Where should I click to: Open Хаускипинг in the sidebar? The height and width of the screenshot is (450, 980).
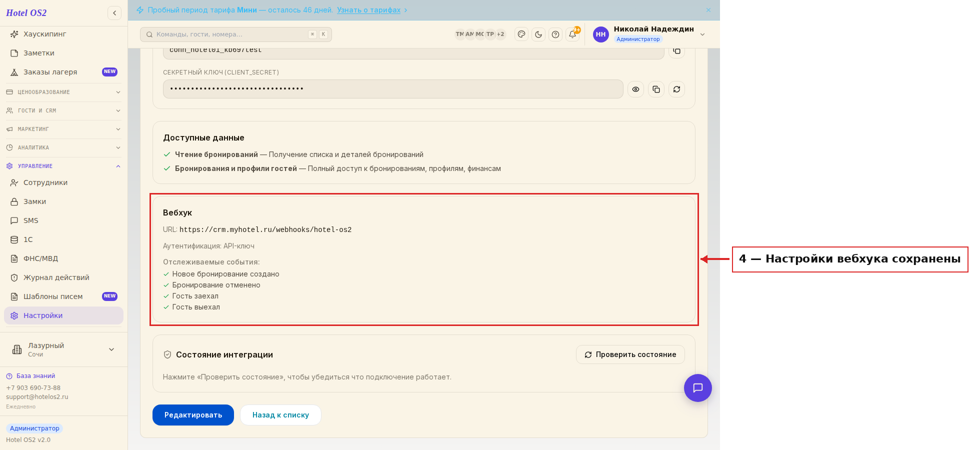tap(63, 34)
